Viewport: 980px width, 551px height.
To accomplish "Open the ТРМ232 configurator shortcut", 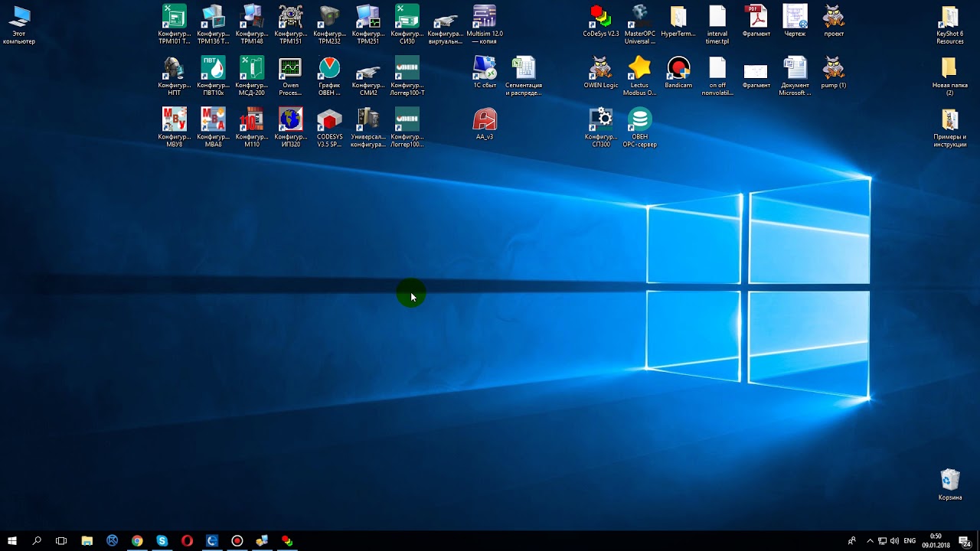I will point(329,24).
